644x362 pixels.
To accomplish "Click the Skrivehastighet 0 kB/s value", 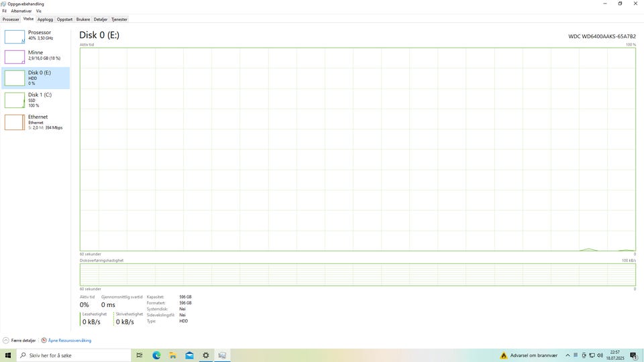I will pos(125,322).
